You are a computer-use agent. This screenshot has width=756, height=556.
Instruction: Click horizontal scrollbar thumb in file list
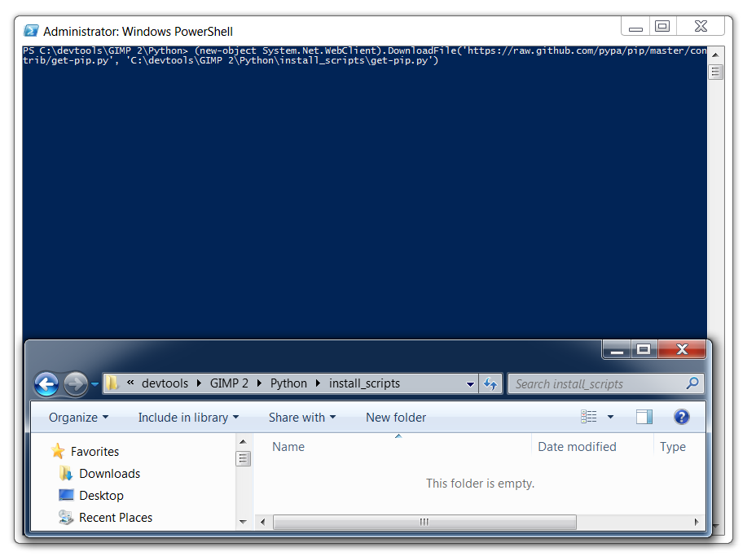(424, 522)
